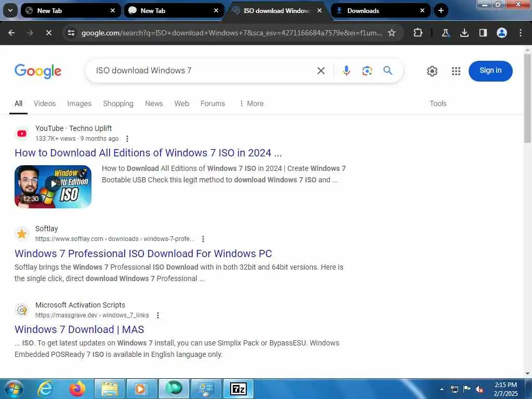532x399 pixels.
Task: Select the Videos search filter
Action: click(x=45, y=103)
